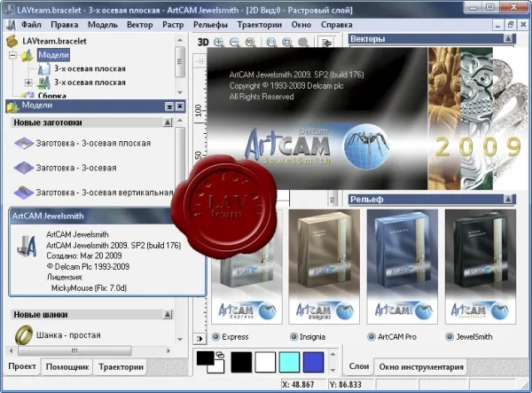Select the Insignia radio button
The image size is (532, 393).
point(293,337)
